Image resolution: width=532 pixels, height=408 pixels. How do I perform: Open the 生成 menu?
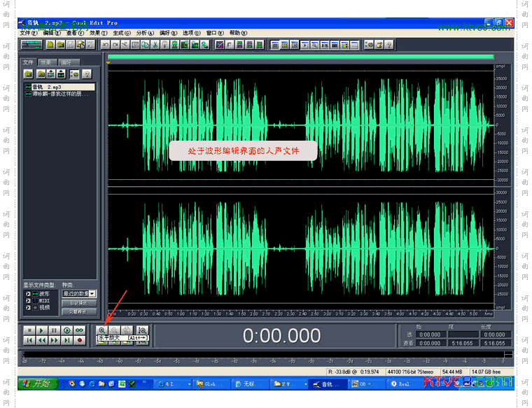(122, 33)
